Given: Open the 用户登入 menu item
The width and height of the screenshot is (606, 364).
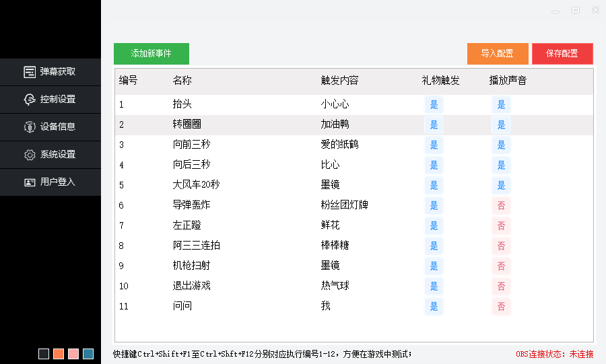Looking at the screenshot, I should coord(57,182).
